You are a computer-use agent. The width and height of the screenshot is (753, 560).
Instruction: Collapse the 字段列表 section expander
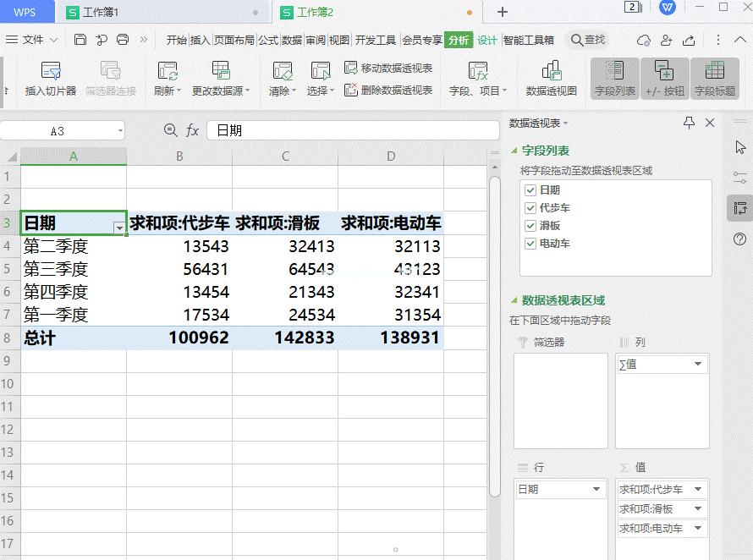tap(514, 151)
